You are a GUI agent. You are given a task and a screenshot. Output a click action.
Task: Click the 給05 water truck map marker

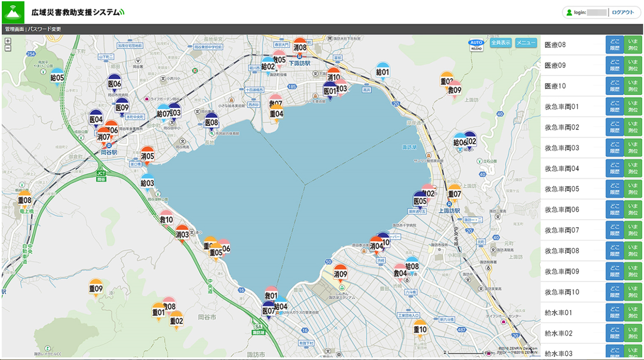point(57,77)
